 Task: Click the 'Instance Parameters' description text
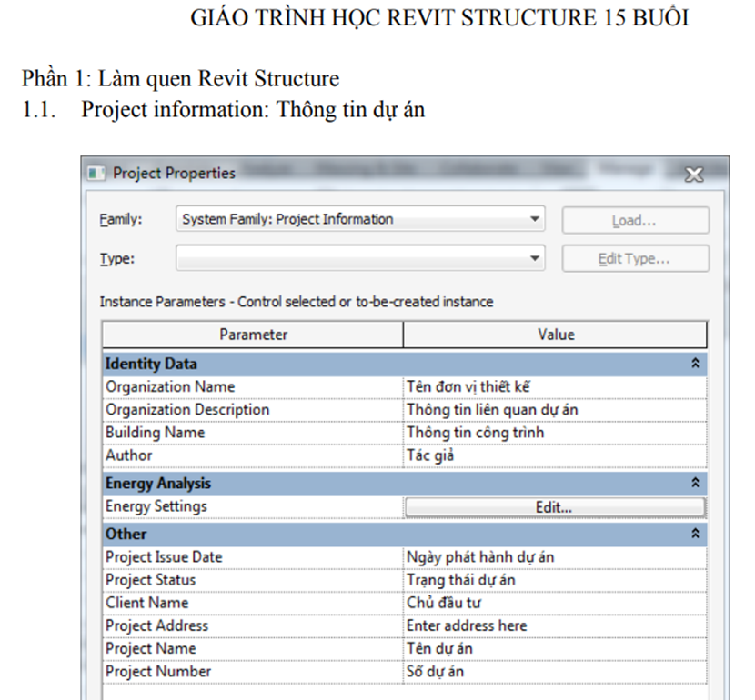coord(297,302)
